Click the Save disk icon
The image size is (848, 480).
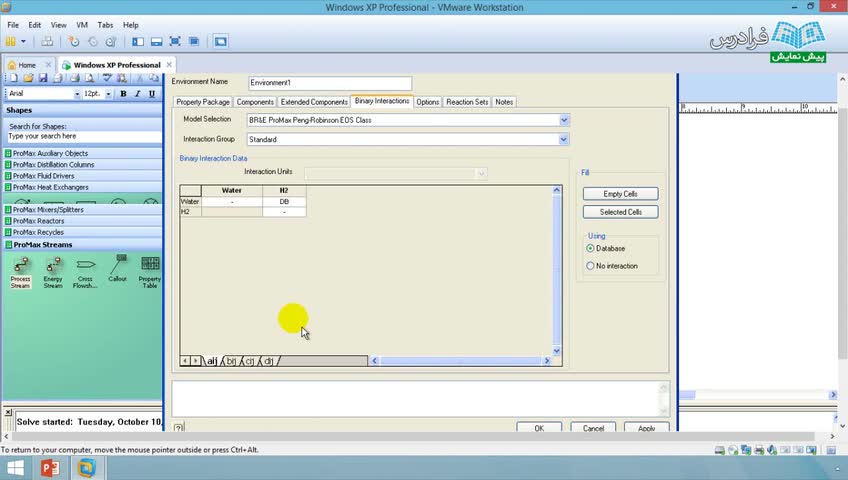43,78
